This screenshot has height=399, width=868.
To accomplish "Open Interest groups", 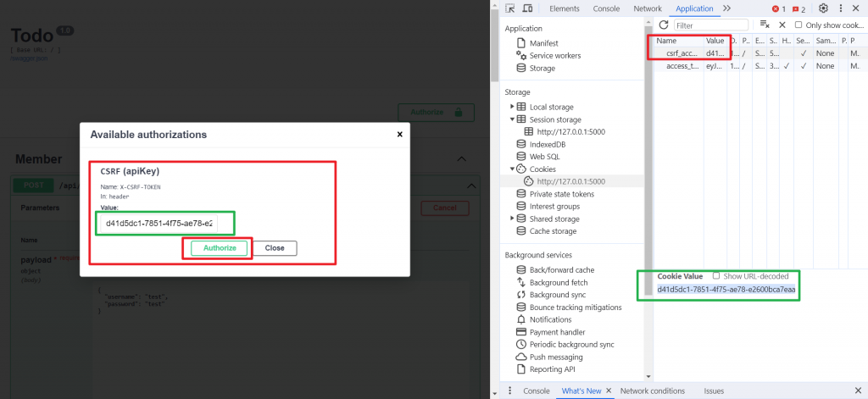I will pos(554,207).
